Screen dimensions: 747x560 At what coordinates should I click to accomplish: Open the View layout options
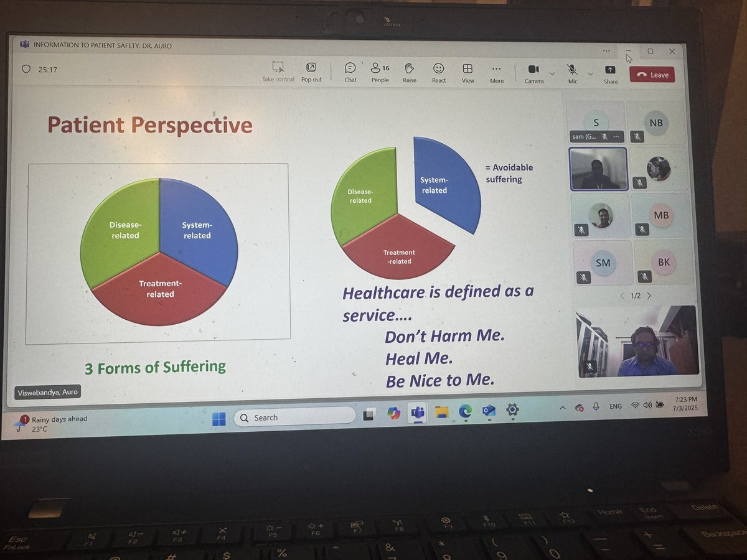click(467, 72)
